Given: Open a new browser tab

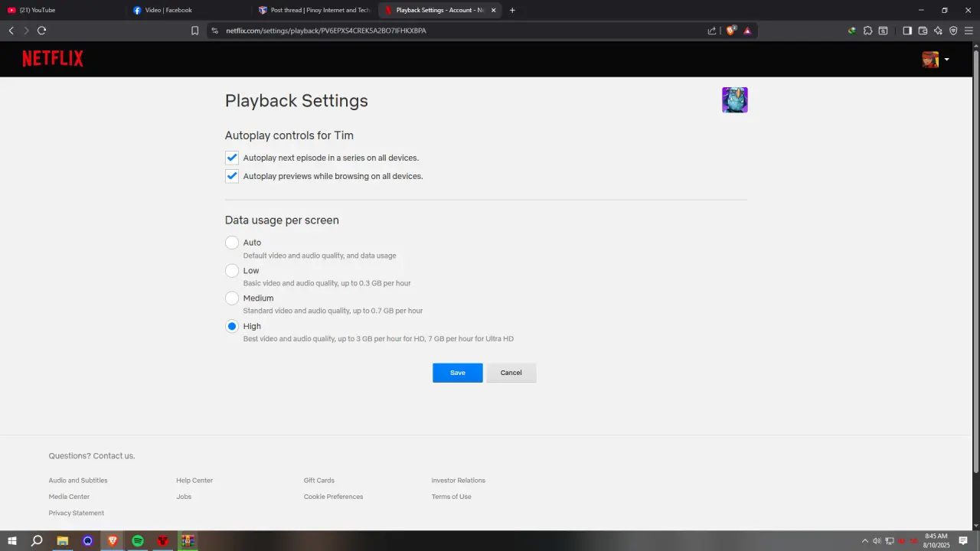Looking at the screenshot, I should 512,10.
